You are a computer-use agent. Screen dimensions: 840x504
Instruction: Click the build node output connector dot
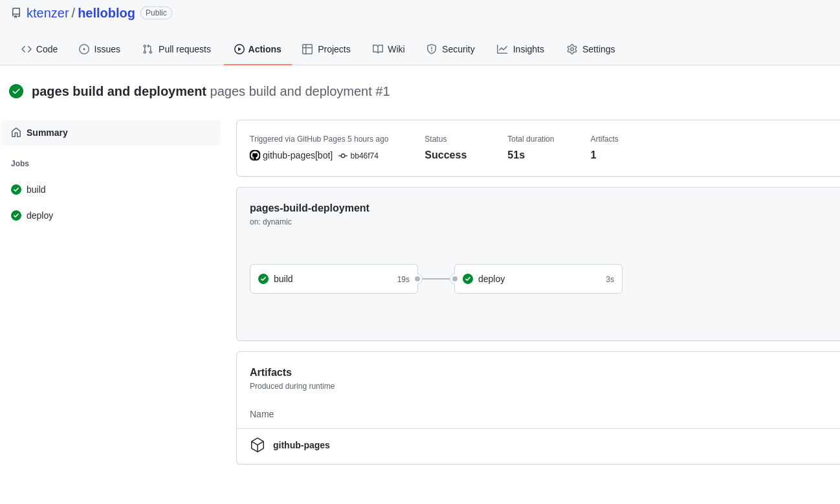(417, 279)
